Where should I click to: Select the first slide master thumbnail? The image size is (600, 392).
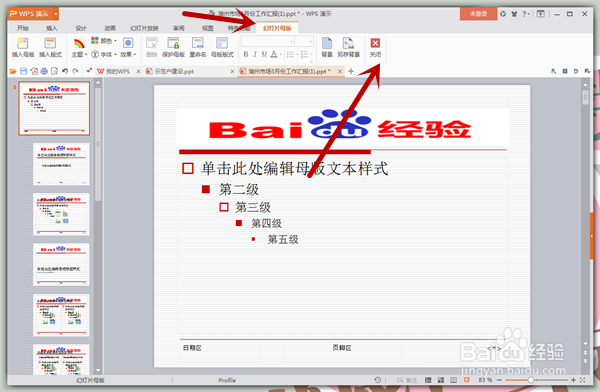pos(54,108)
